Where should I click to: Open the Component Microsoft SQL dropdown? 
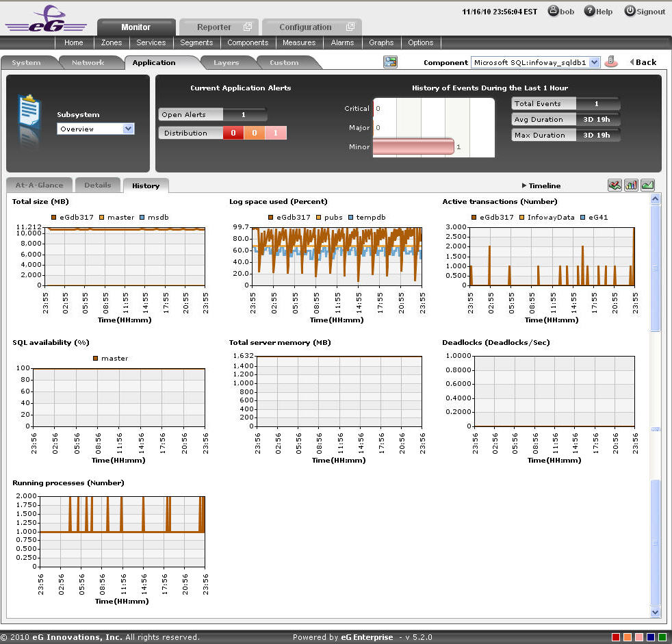click(x=535, y=62)
